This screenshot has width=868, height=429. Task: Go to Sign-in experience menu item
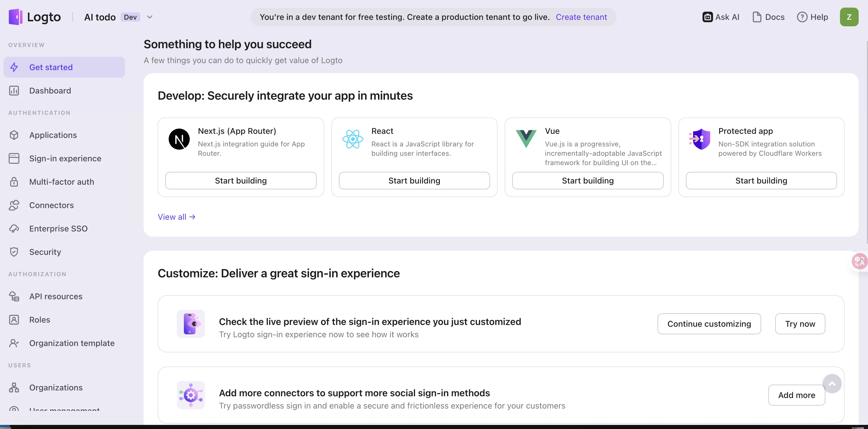(65, 158)
